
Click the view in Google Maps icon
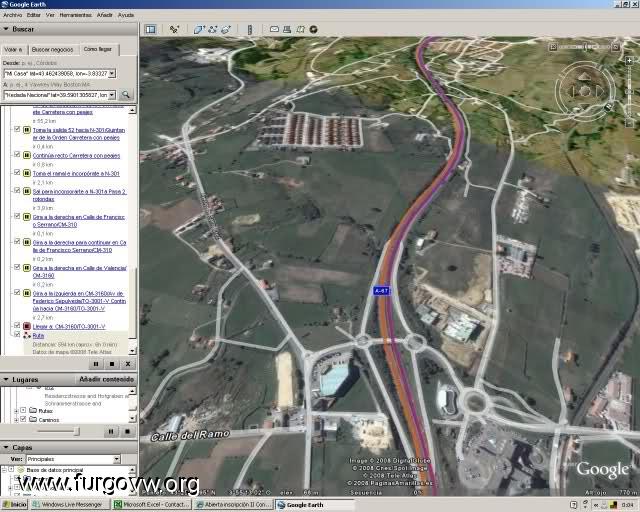coord(300,29)
